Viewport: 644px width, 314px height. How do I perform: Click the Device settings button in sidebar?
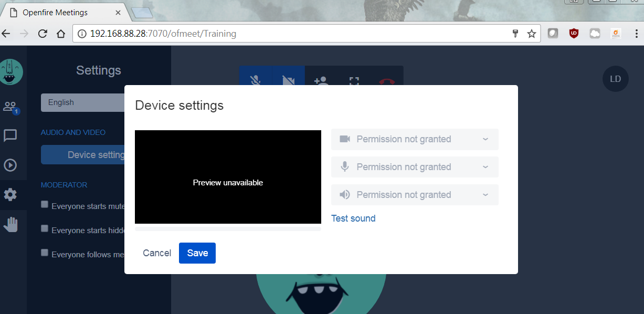(82, 155)
